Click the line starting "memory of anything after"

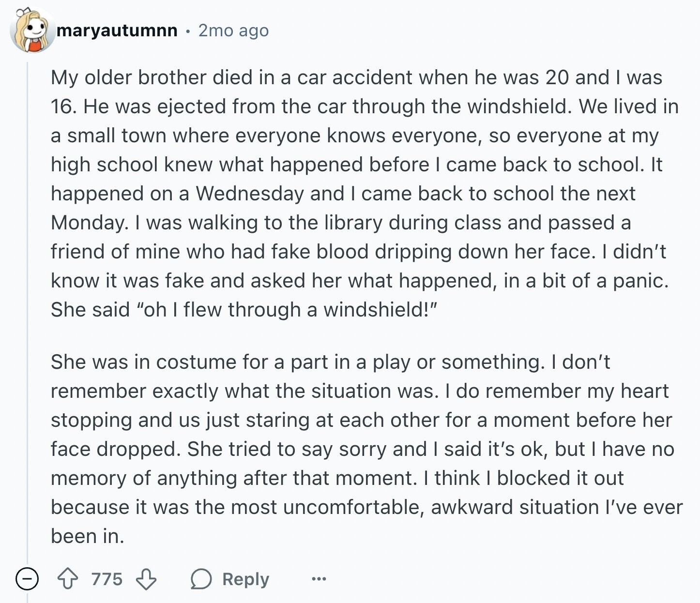[x=337, y=478]
